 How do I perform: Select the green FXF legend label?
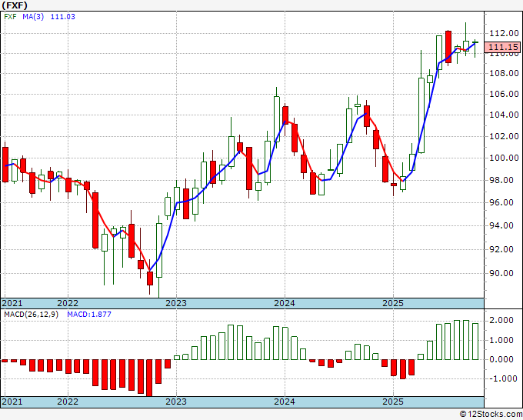pyautogui.click(x=10, y=17)
